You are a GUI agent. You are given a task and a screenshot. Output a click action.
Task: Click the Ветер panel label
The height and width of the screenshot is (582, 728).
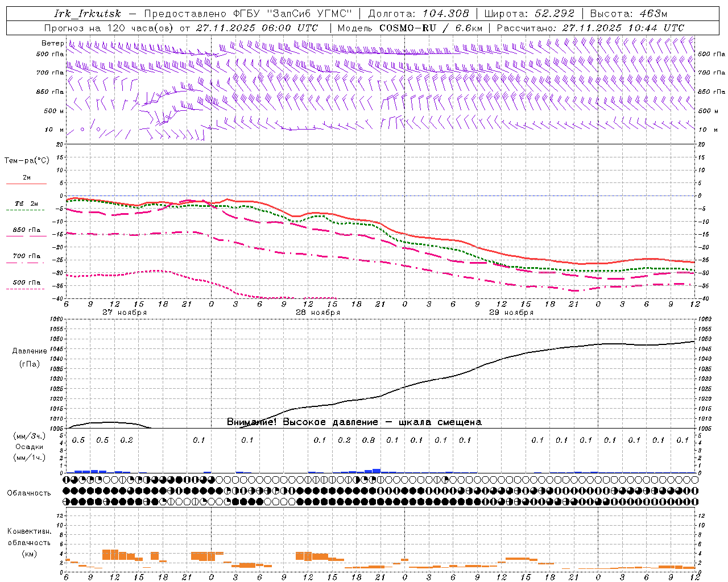53,43
